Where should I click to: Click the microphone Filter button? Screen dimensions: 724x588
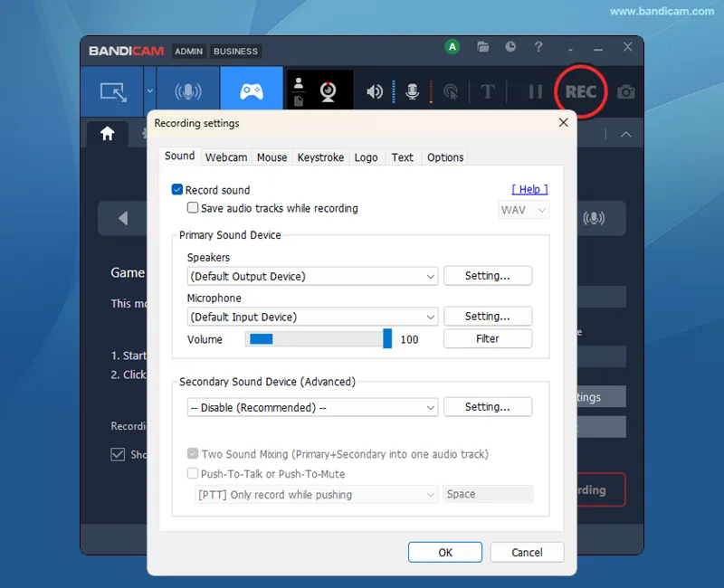pos(488,338)
